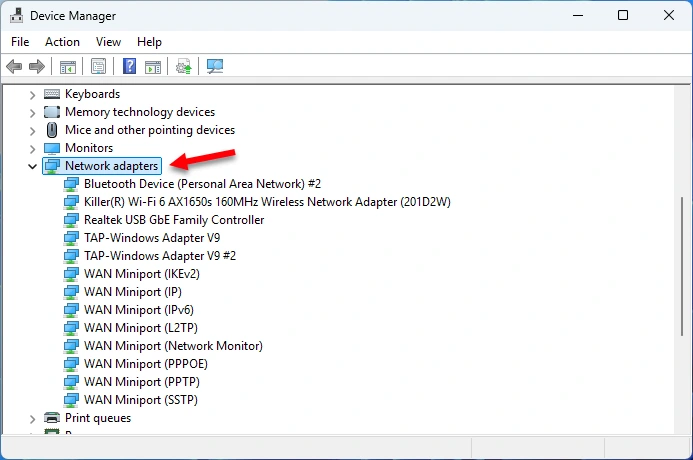Image resolution: width=693 pixels, height=460 pixels.
Task: Click the Back arrow toolbar button
Action: point(14,67)
